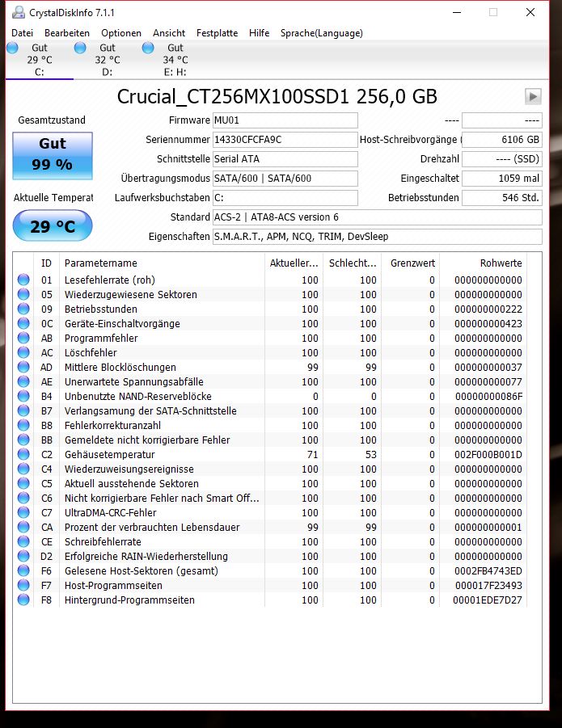Open the Datei menu
The height and width of the screenshot is (728, 562).
pyautogui.click(x=23, y=33)
